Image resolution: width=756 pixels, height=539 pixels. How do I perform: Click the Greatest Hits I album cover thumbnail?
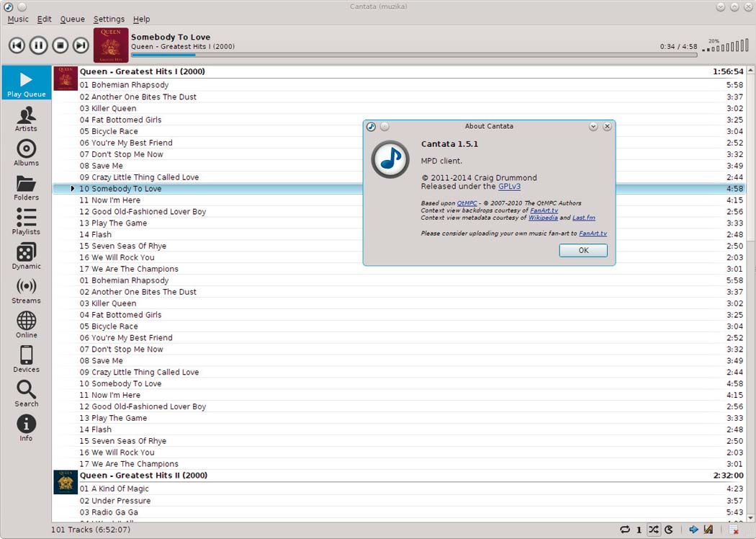(x=66, y=78)
